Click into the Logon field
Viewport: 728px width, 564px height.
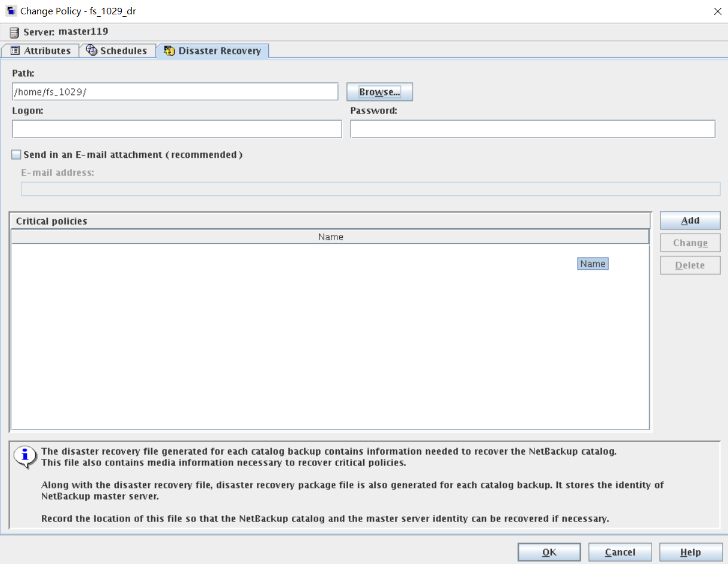pyautogui.click(x=177, y=129)
